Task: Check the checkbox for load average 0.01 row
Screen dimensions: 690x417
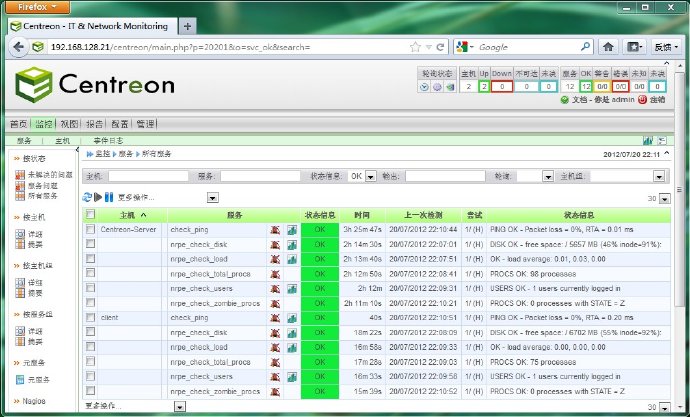Action: (x=90, y=258)
